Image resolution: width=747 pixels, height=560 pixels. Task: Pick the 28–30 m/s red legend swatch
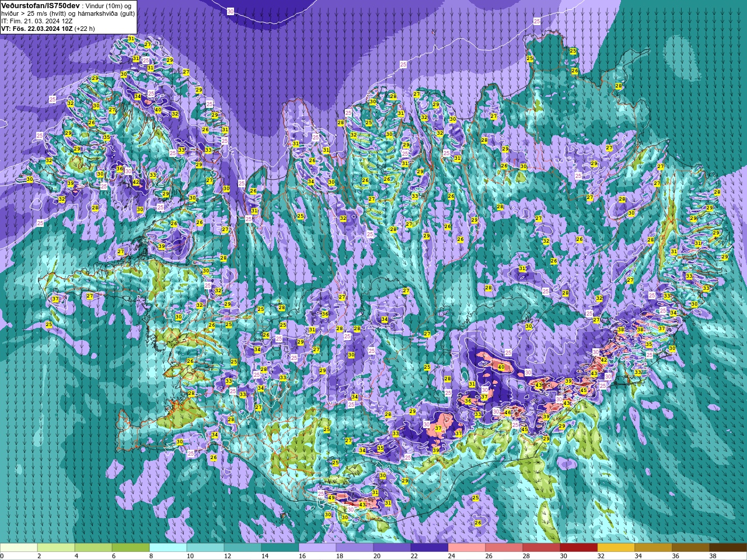(542, 548)
